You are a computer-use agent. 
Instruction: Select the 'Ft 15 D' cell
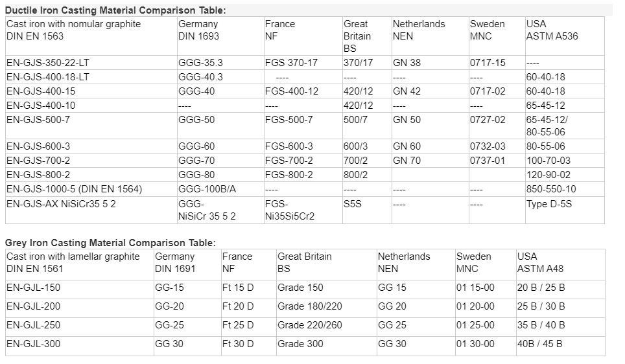click(238, 288)
